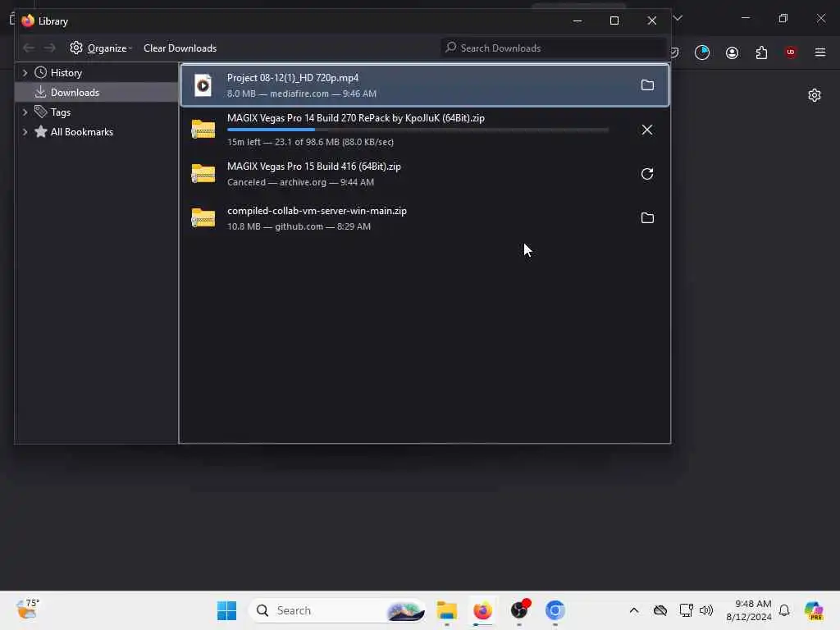Show compiled-collab-vm-server-win-main.zip in folder
Image resolution: width=840 pixels, height=630 pixels.
click(647, 217)
